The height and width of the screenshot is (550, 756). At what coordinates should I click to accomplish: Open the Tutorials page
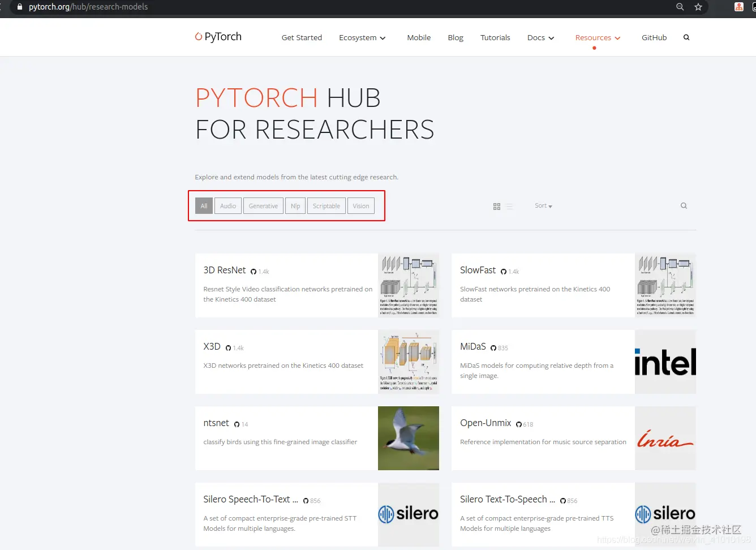(x=495, y=37)
